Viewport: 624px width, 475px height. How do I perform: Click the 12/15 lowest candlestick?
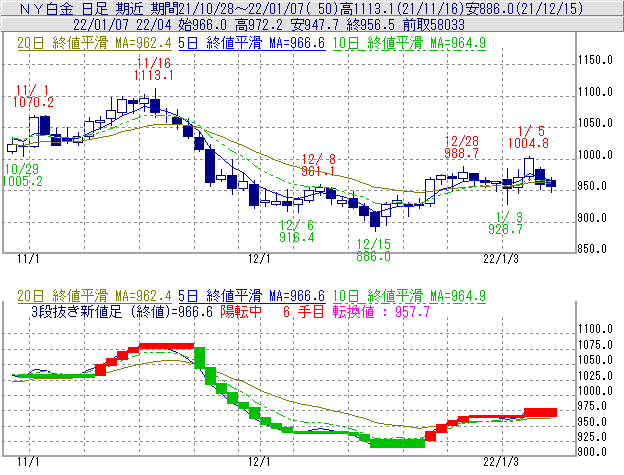click(375, 220)
